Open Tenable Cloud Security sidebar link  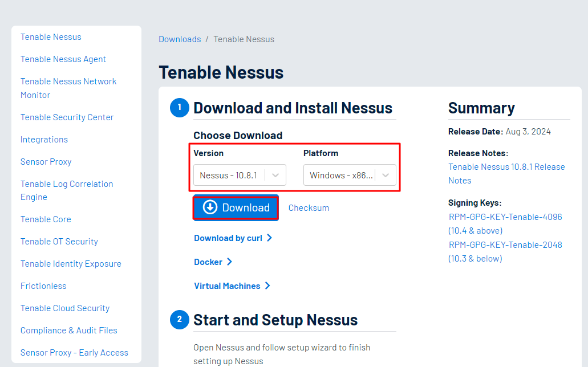point(65,308)
